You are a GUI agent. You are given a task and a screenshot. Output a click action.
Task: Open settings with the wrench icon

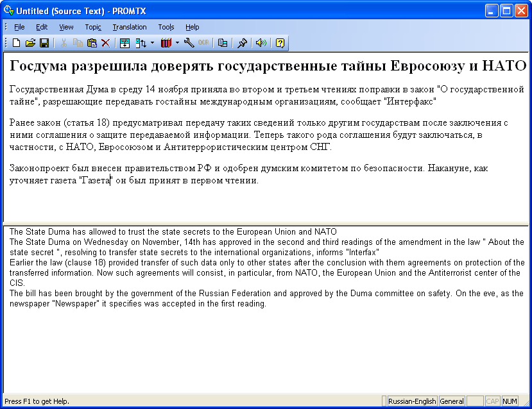[x=189, y=43]
